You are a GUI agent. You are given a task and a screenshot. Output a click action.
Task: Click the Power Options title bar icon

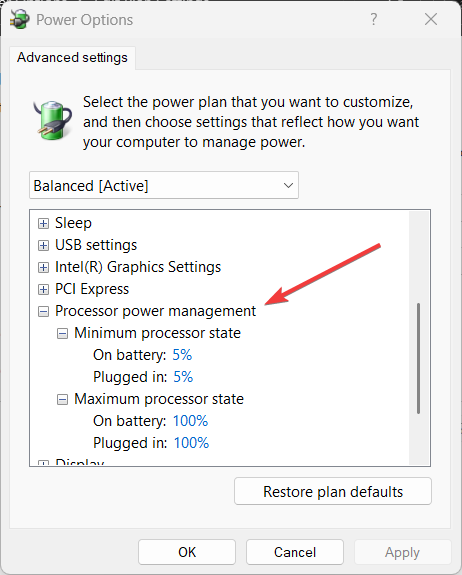(19, 19)
